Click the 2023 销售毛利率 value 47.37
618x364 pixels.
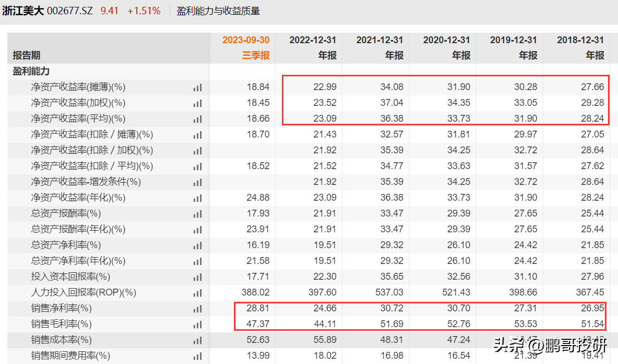point(258,324)
